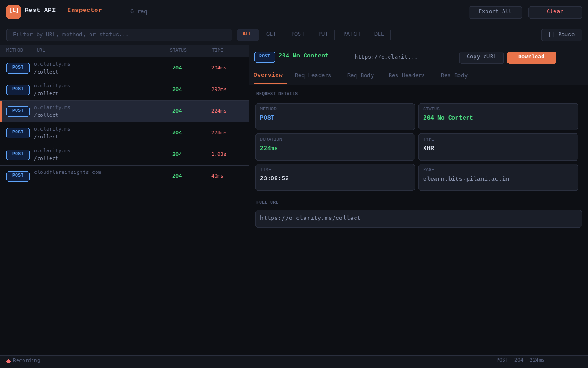Download the selected request

531,57
